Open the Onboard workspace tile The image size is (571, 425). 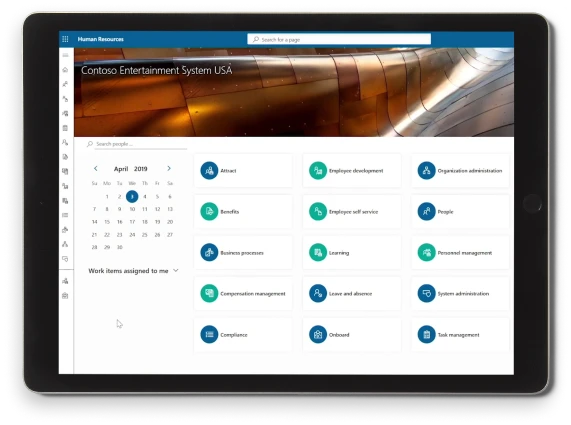coord(352,335)
